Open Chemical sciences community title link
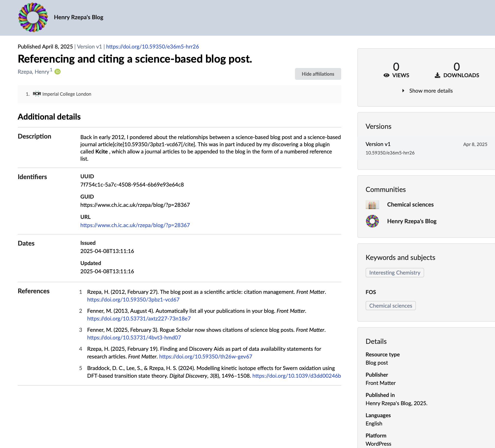The image size is (495, 448). click(410, 205)
